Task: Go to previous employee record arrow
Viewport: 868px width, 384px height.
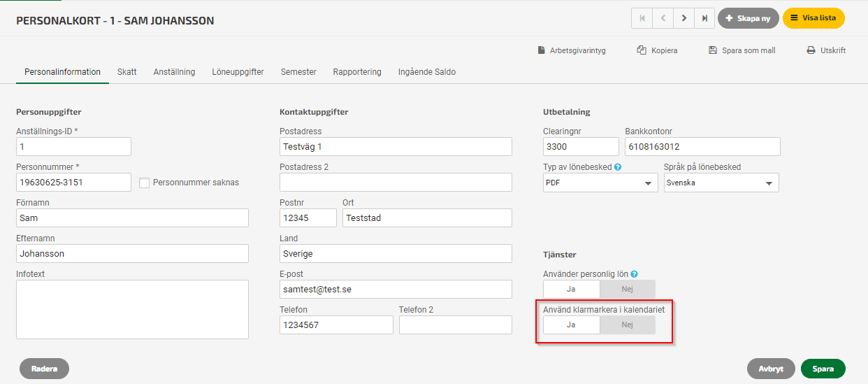Action: click(x=663, y=18)
